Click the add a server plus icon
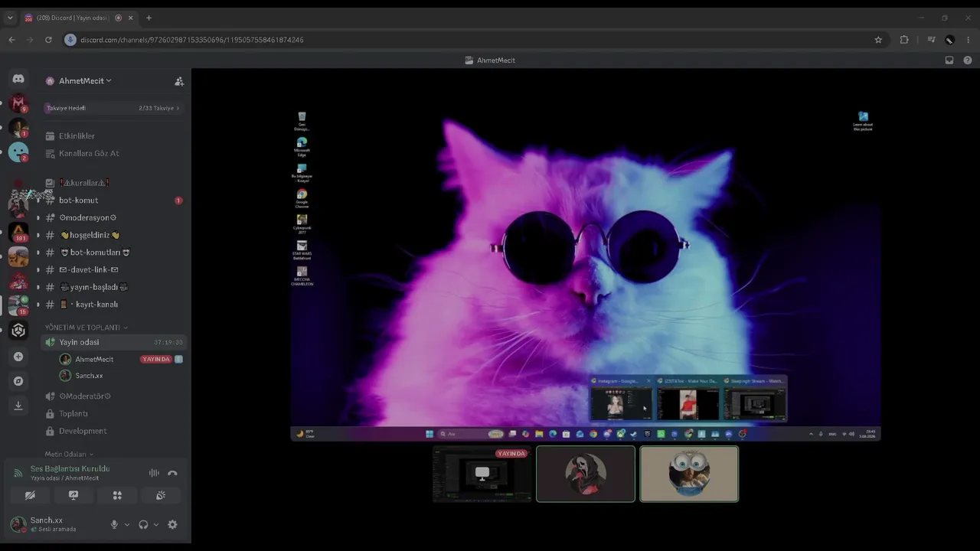Image resolution: width=980 pixels, height=551 pixels. pyautogui.click(x=18, y=357)
